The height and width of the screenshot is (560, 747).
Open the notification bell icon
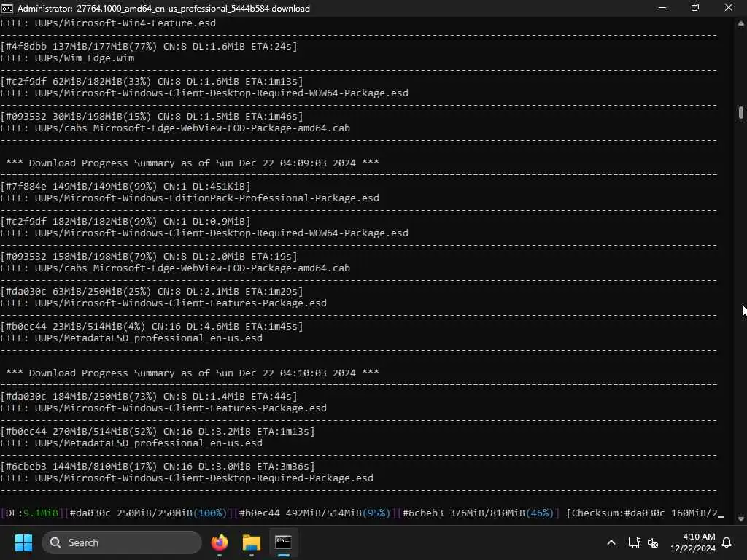pos(727,542)
